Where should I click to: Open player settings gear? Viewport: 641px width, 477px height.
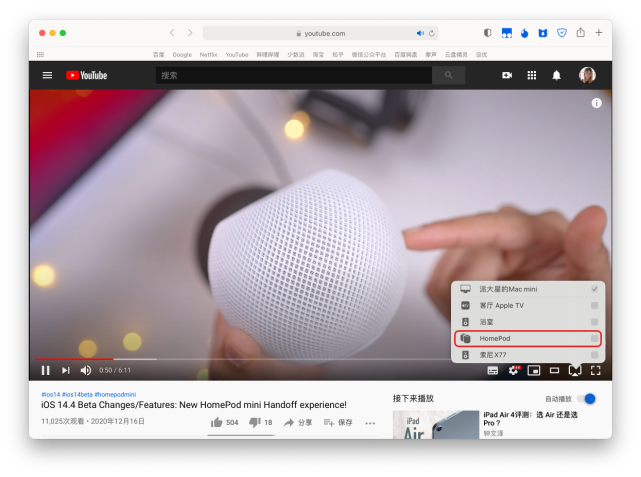click(x=513, y=370)
